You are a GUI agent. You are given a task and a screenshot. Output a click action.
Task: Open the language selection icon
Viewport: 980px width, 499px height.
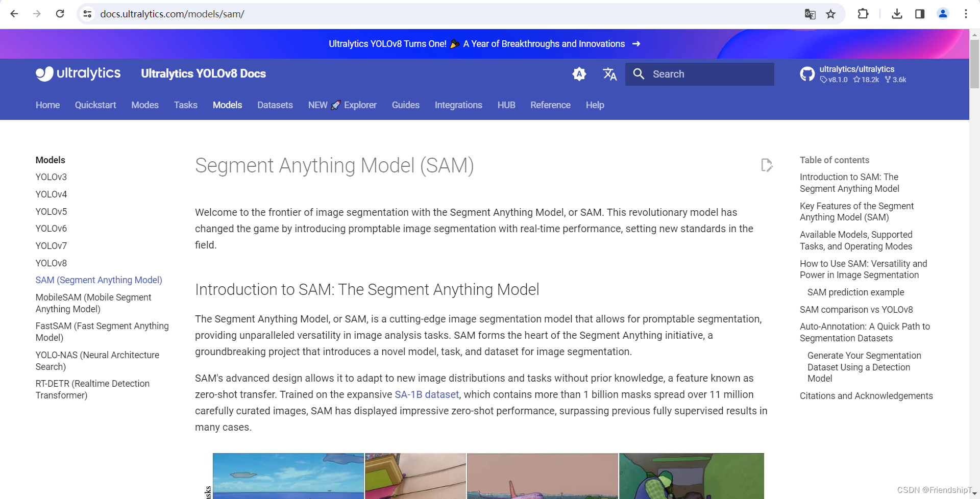click(609, 74)
